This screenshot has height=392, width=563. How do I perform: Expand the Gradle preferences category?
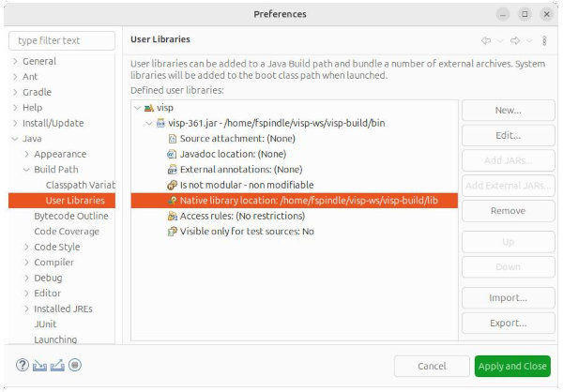[x=15, y=92]
